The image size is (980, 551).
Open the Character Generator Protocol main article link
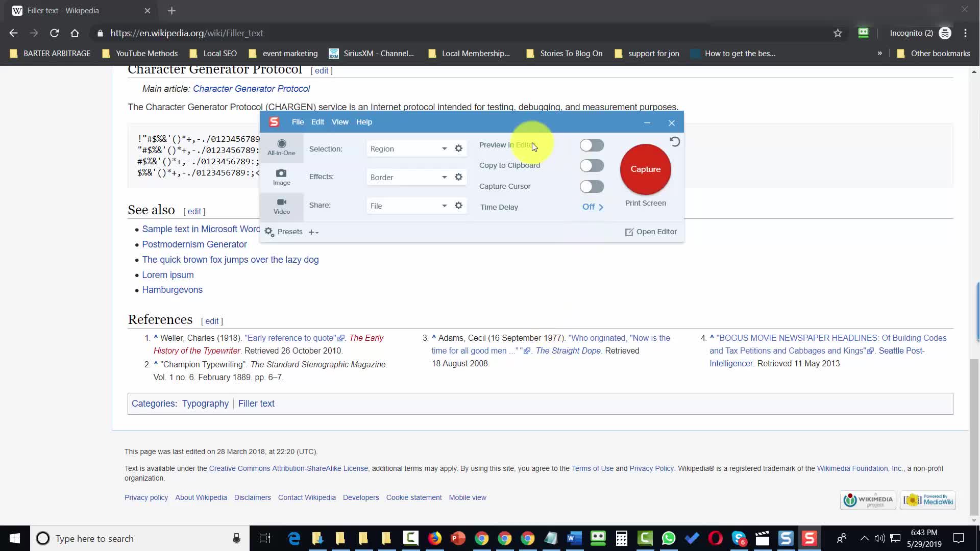[x=251, y=89]
